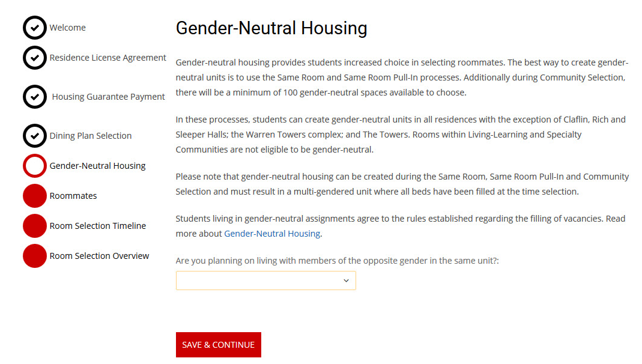Click the dropdown chevron arrow
The image size is (642, 364).
[346, 281]
